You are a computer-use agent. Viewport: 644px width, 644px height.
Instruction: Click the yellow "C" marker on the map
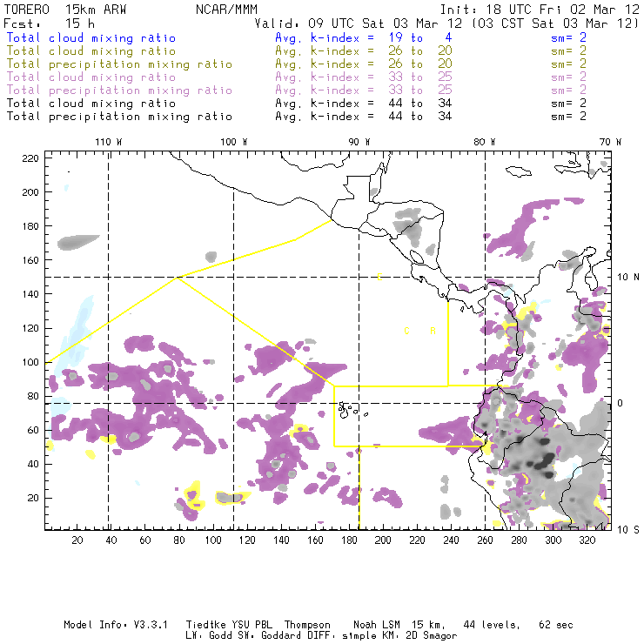pos(406,331)
